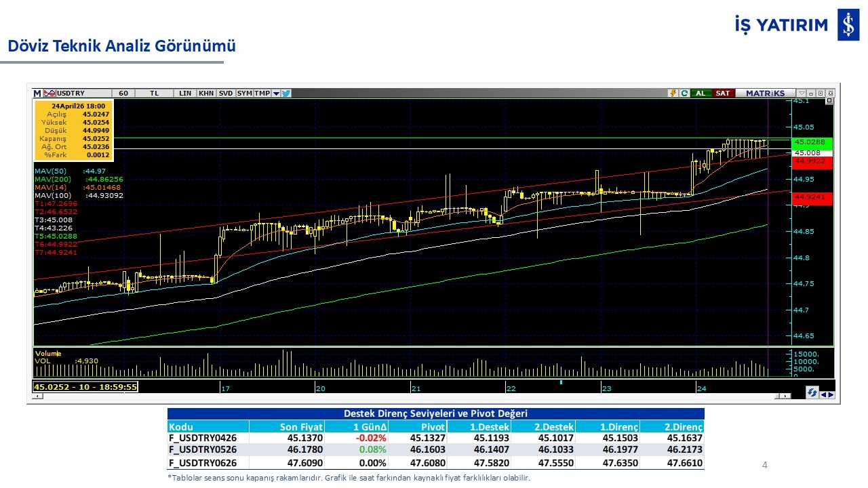
Task: Click the right blue arrow to scroll forward
Action: click(831, 394)
